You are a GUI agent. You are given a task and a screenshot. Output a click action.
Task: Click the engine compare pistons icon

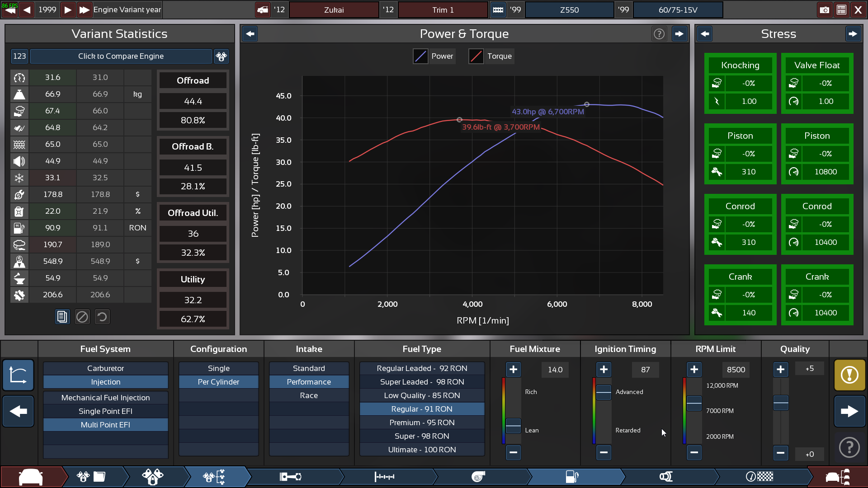[x=221, y=56]
